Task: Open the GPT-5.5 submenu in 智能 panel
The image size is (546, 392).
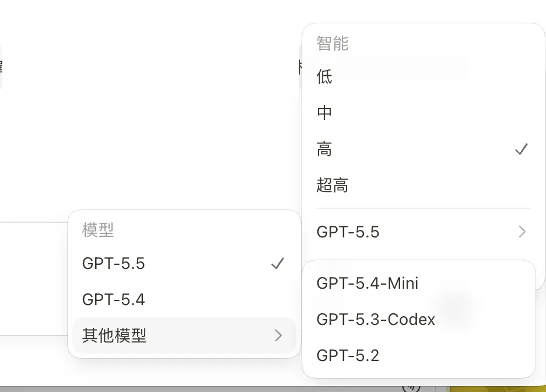Action: pos(423,232)
